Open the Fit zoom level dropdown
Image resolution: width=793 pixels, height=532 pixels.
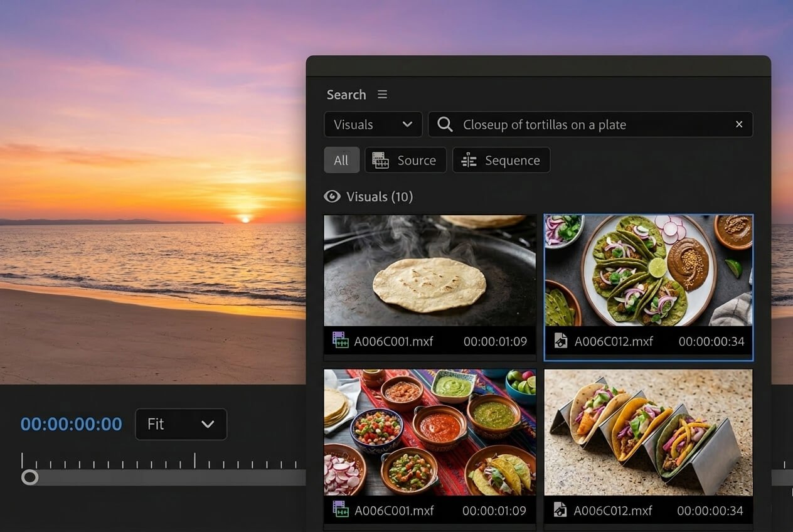(x=181, y=424)
